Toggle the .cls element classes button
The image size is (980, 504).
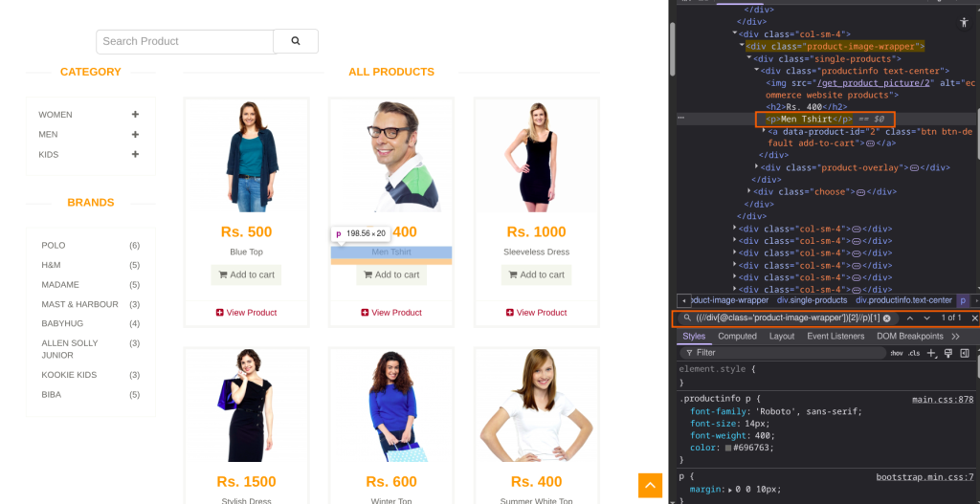point(914,353)
